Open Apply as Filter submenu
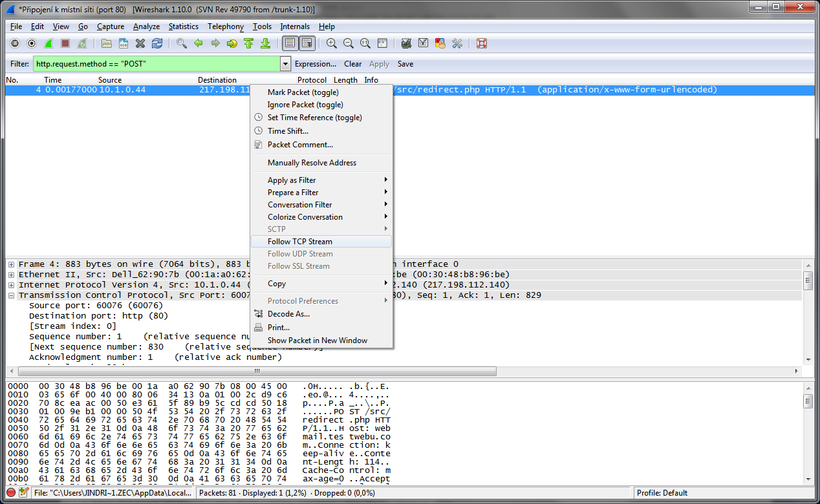 321,180
